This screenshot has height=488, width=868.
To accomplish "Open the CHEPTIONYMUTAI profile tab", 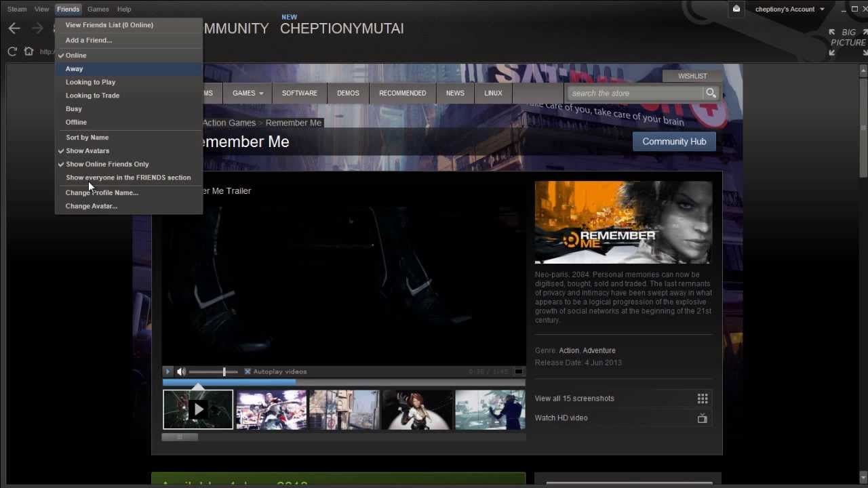I will click(342, 28).
